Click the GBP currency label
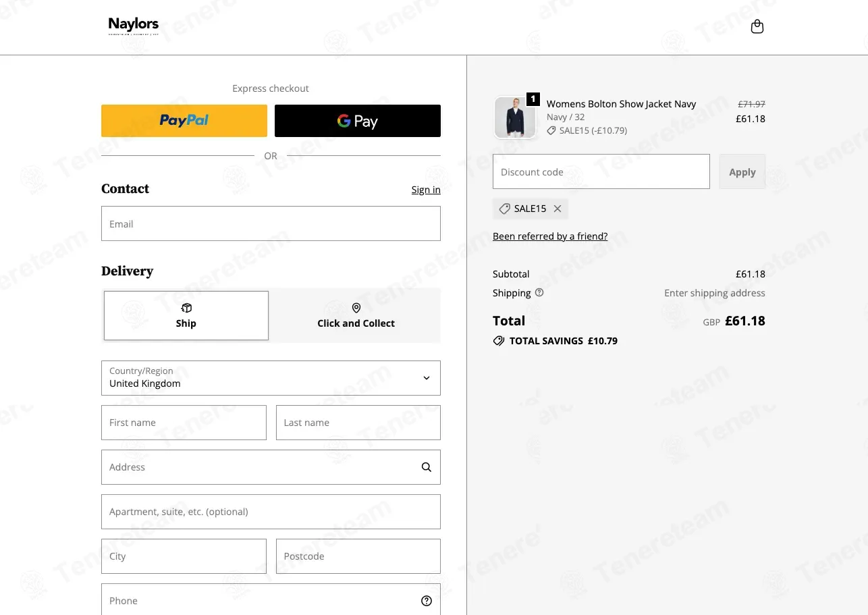 point(711,323)
